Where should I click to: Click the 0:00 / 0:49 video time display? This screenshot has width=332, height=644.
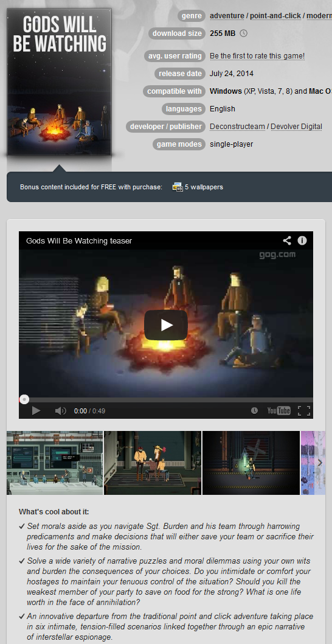(89, 411)
